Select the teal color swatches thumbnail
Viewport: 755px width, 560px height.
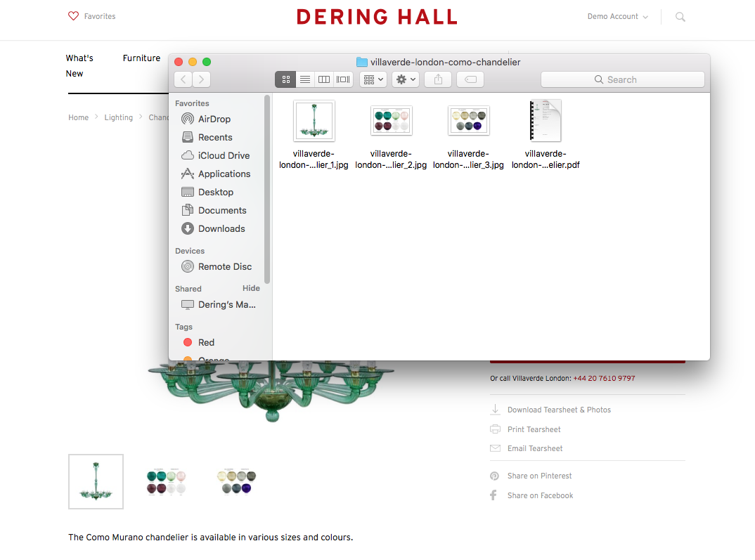click(x=166, y=481)
